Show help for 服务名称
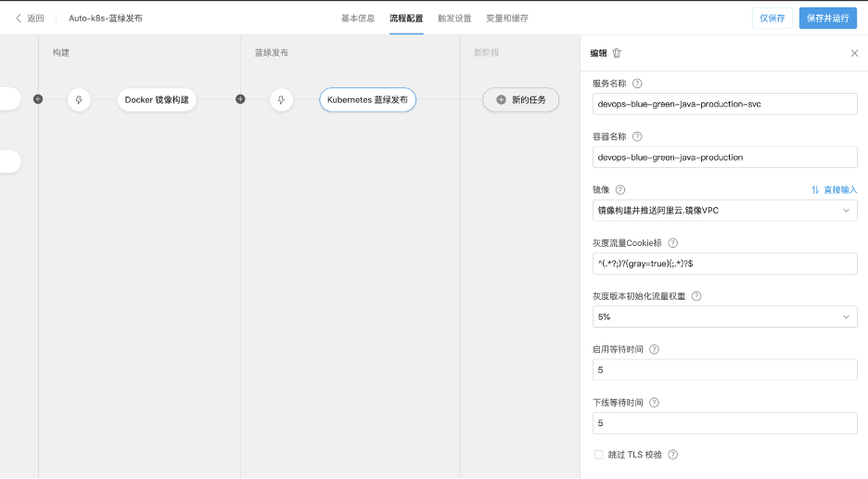The width and height of the screenshot is (868, 479). click(637, 84)
